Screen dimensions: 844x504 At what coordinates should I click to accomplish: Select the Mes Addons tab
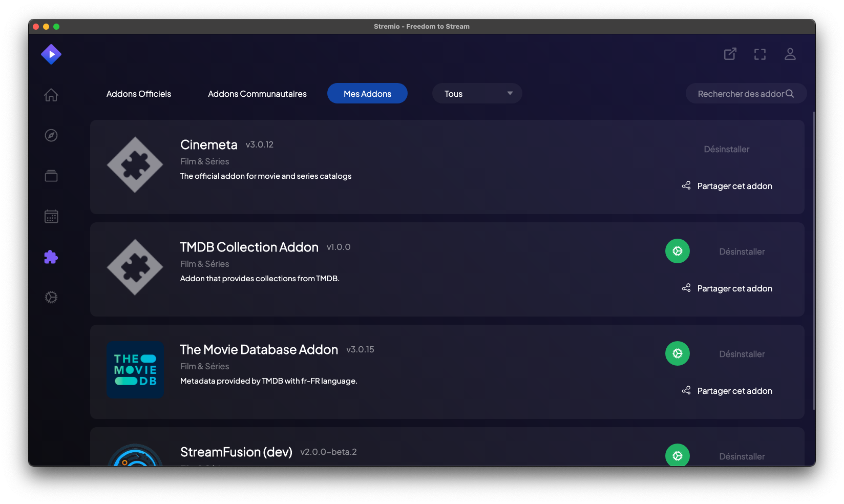(x=367, y=94)
